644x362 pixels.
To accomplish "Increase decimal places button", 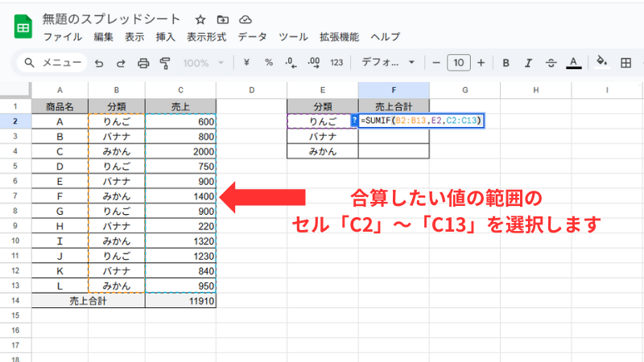I will pyautogui.click(x=314, y=63).
